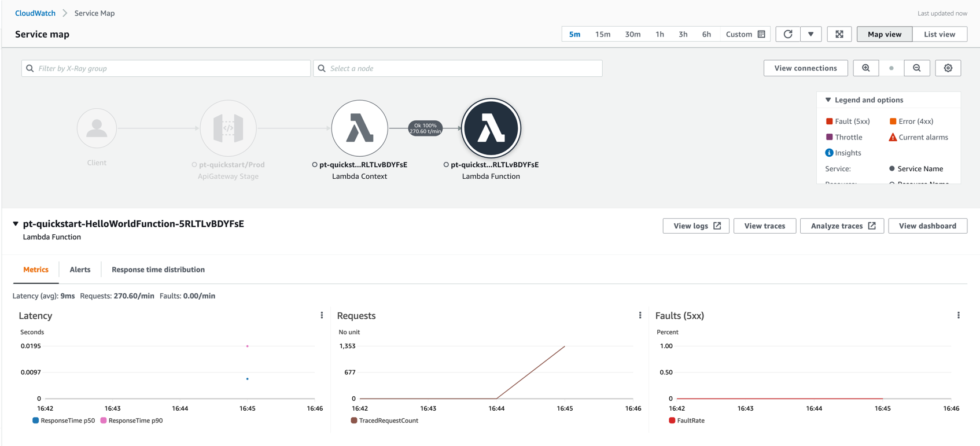This screenshot has width=980, height=446.
Task: Choose the Custom time range option
Action: click(745, 34)
